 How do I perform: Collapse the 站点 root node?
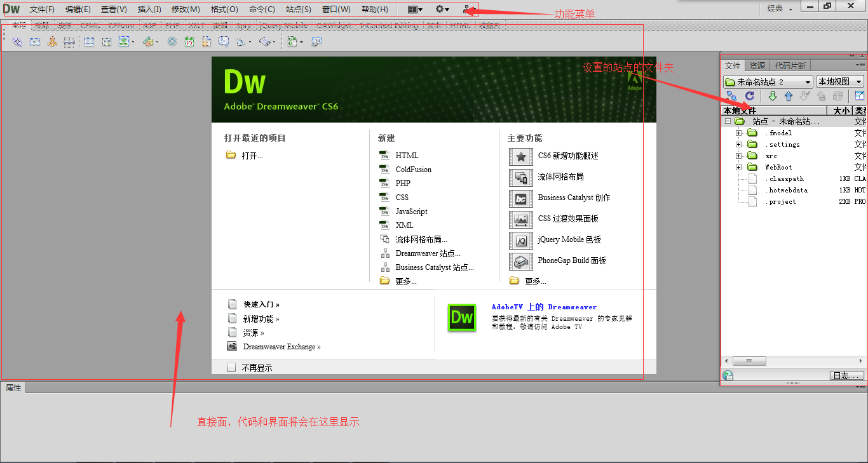click(728, 121)
